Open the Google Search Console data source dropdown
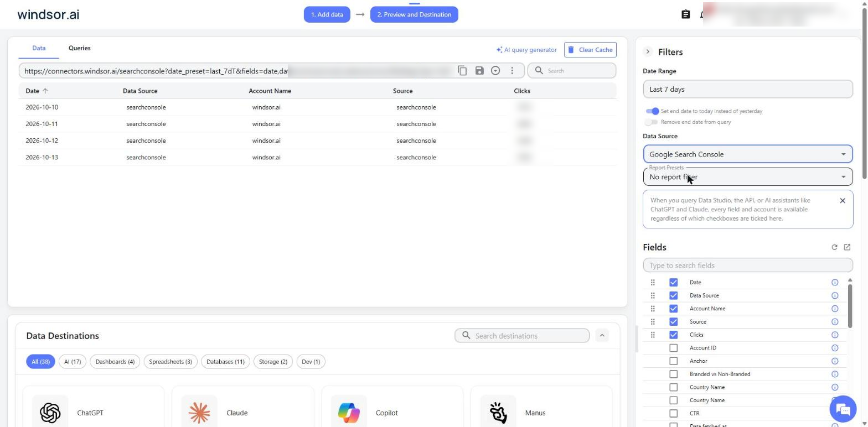 (x=747, y=154)
